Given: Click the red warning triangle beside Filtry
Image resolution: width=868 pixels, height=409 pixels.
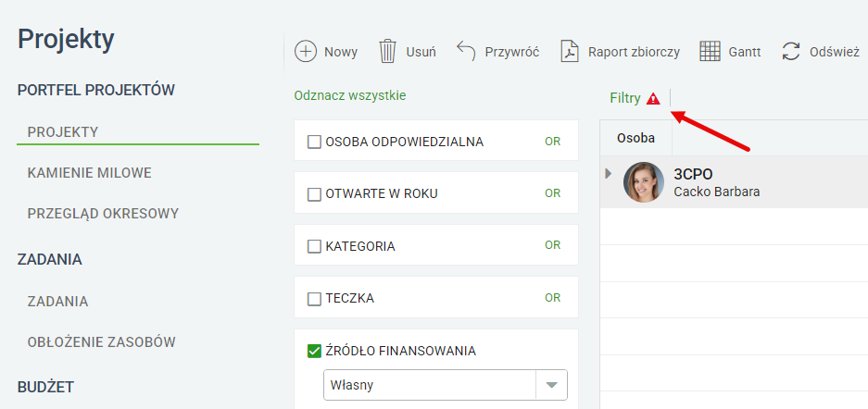Looking at the screenshot, I should [x=653, y=98].
